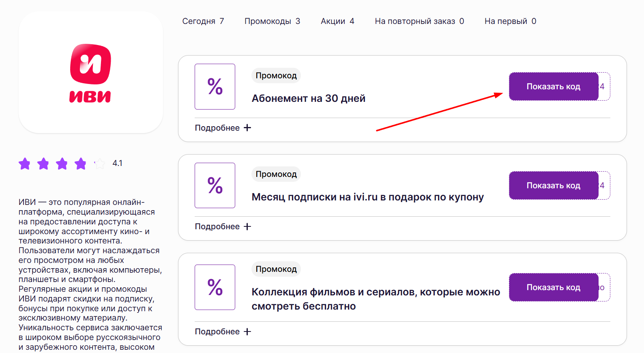This screenshot has width=644, height=353.
Task: Select the second purple rating star
Action: [43, 164]
